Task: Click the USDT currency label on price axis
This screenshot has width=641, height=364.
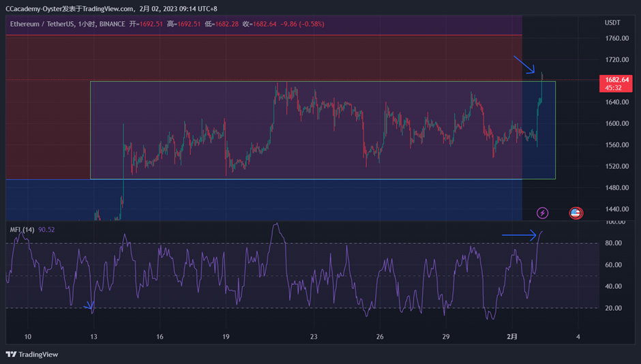Action: point(612,22)
